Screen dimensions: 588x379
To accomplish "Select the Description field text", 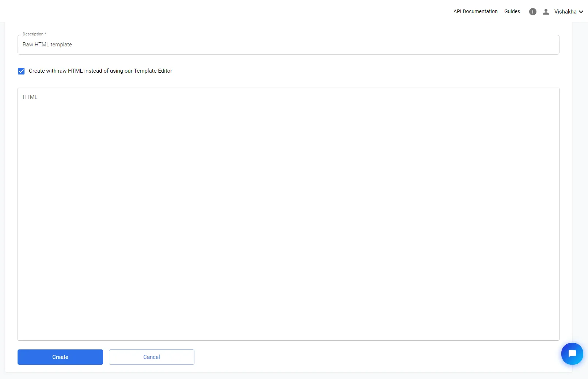I will [x=288, y=45].
